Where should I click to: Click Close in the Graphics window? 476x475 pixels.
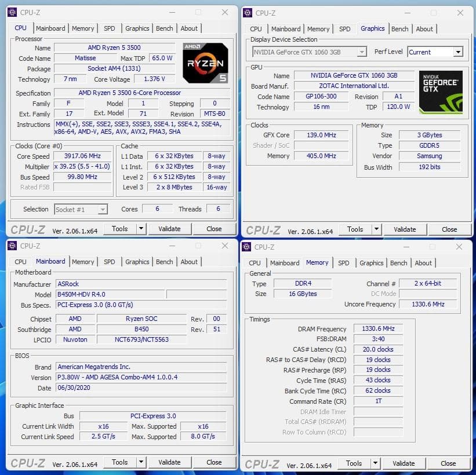click(449, 229)
